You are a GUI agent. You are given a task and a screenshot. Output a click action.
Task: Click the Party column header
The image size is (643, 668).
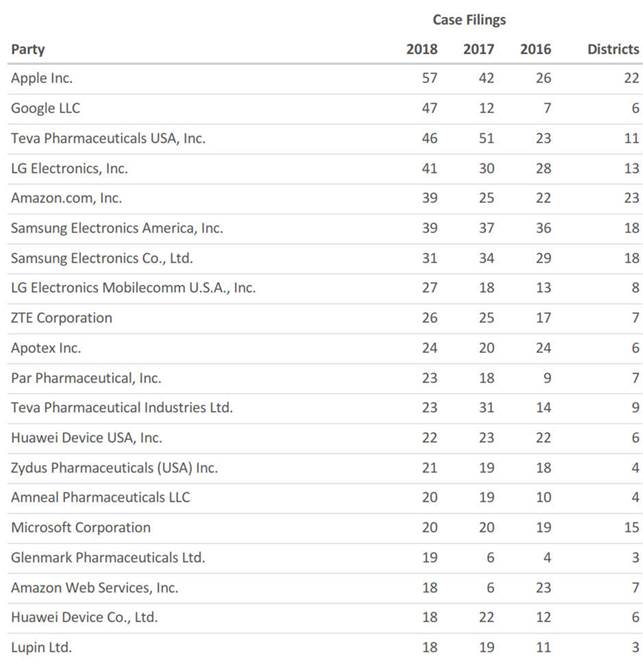point(28,50)
